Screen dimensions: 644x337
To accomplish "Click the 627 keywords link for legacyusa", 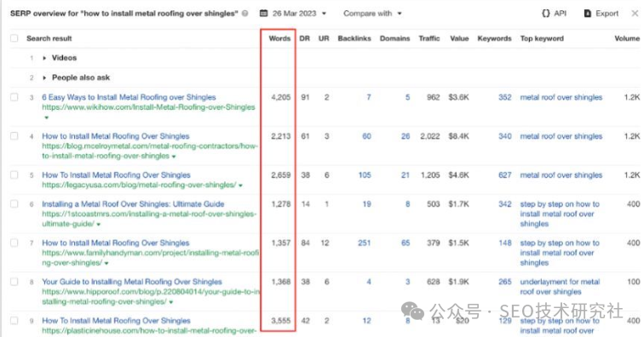I will pyautogui.click(x=505, y=174).
